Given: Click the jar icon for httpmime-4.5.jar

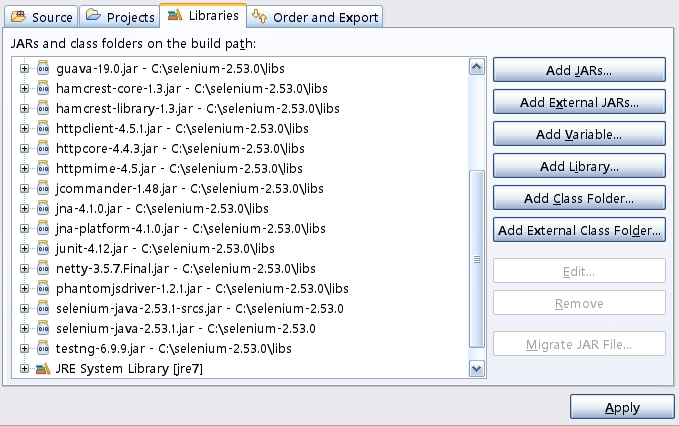Looking at the screenshot, I should [43, 168].
